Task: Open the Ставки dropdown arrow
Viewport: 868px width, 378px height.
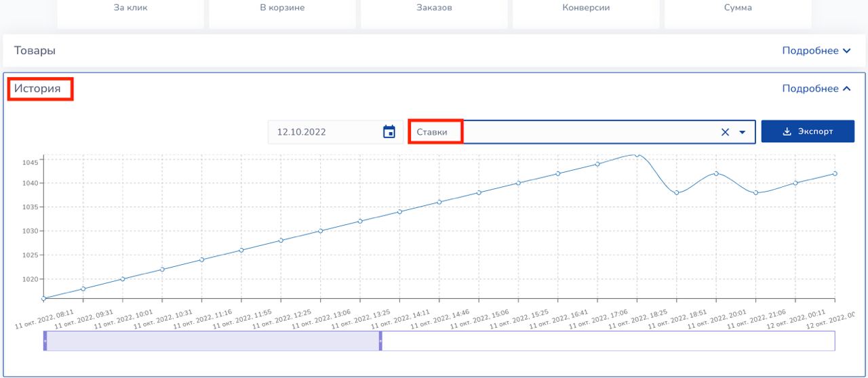Action: point(743,133)
